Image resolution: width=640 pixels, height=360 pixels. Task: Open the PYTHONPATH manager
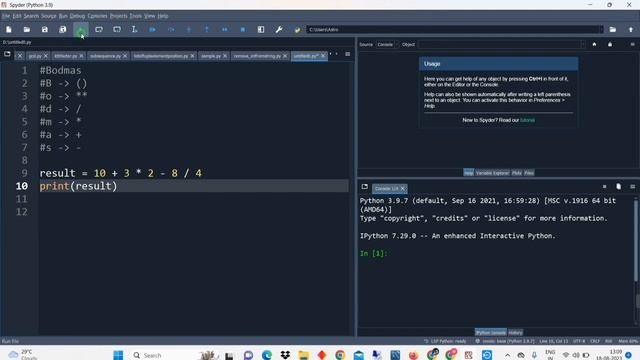tap(297, 29)
